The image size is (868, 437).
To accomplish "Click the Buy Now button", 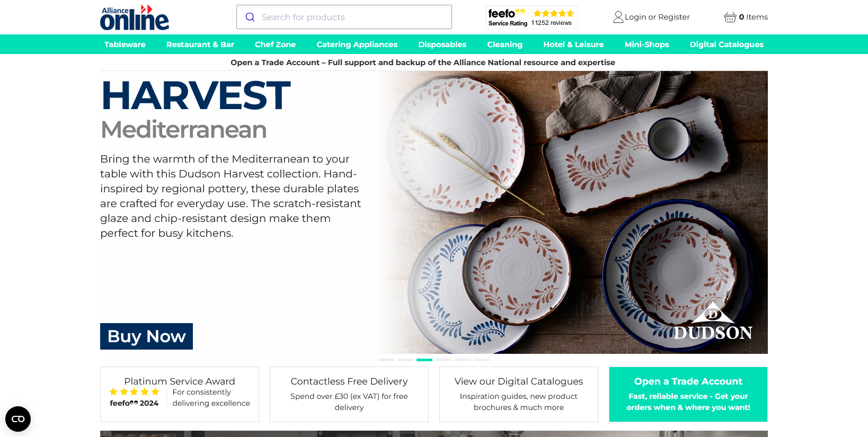I will 146,336.
